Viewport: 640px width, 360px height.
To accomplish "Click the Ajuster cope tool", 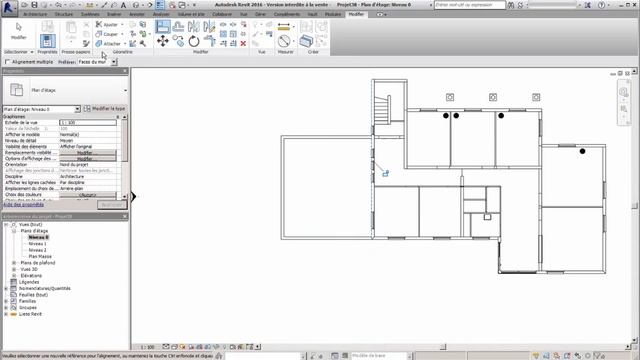I will click(x=108, y=24).
